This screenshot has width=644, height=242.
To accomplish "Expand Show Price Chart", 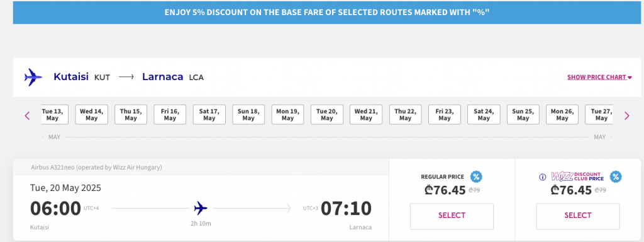I will click(599, 77).
